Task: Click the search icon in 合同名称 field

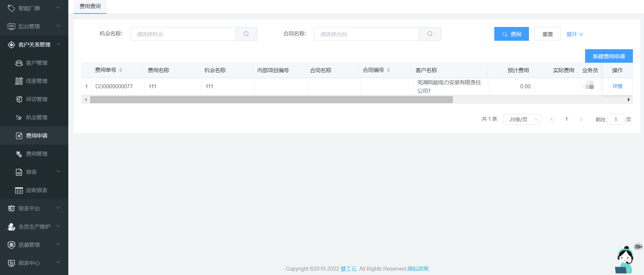Action: 430,34
